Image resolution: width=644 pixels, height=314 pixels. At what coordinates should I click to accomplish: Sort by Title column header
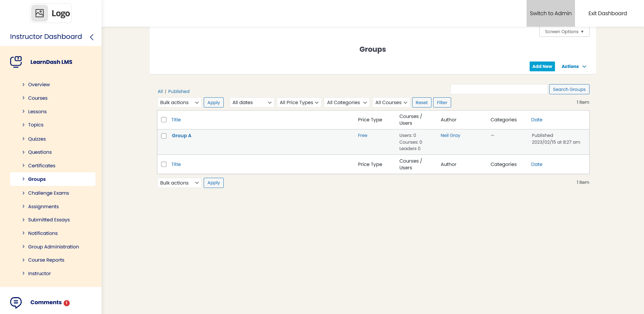click(176, 120)
